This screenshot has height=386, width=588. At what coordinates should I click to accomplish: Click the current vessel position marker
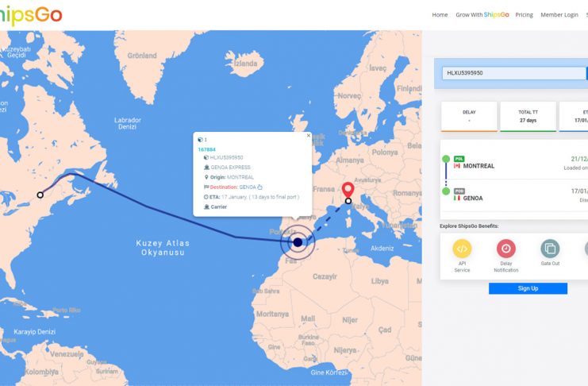(298, 242)
